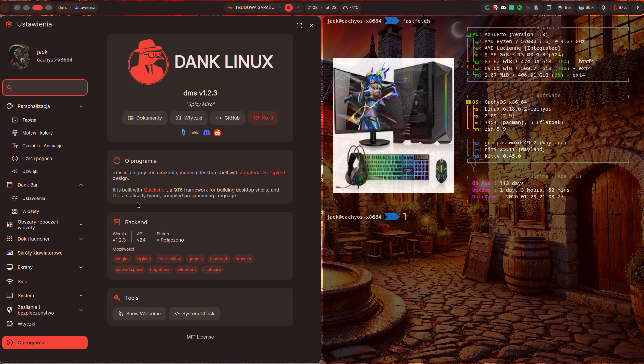Screen dimensions: 644x364
Task: Follow the Quickshell link in the description
Action: [155, 190]
